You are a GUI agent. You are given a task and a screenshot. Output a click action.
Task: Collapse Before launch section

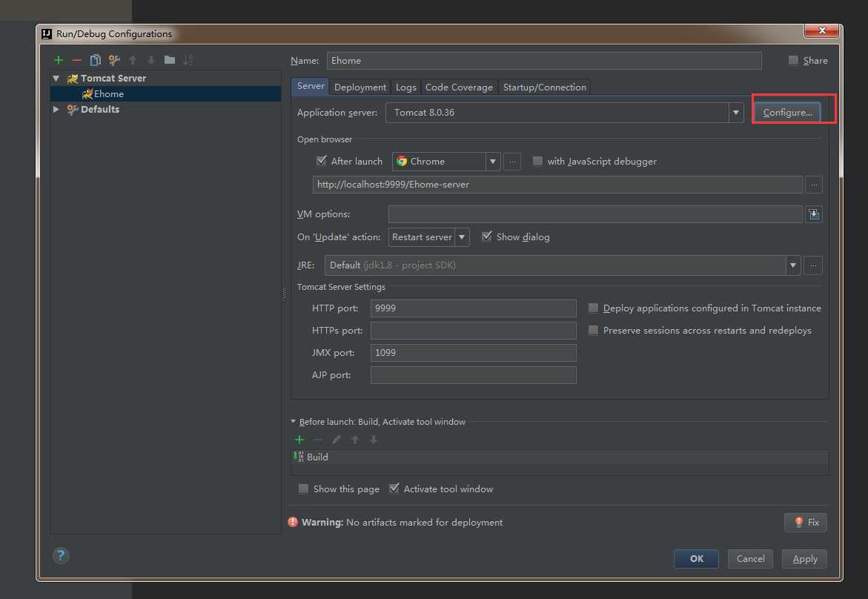294,422
